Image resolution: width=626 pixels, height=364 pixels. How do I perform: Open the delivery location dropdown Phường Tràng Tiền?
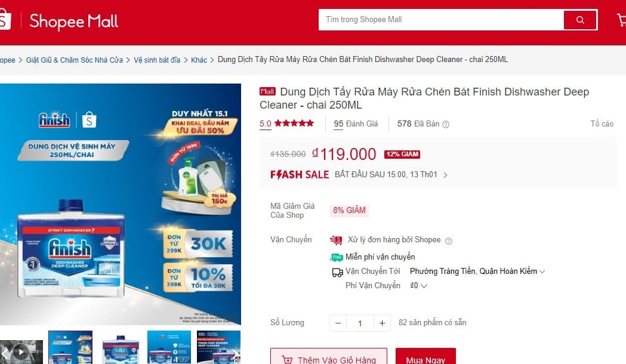click(477, 272)
